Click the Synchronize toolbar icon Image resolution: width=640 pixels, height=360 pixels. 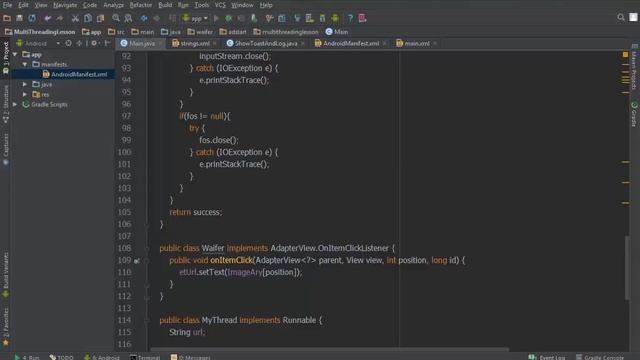[x=32, y=18]
